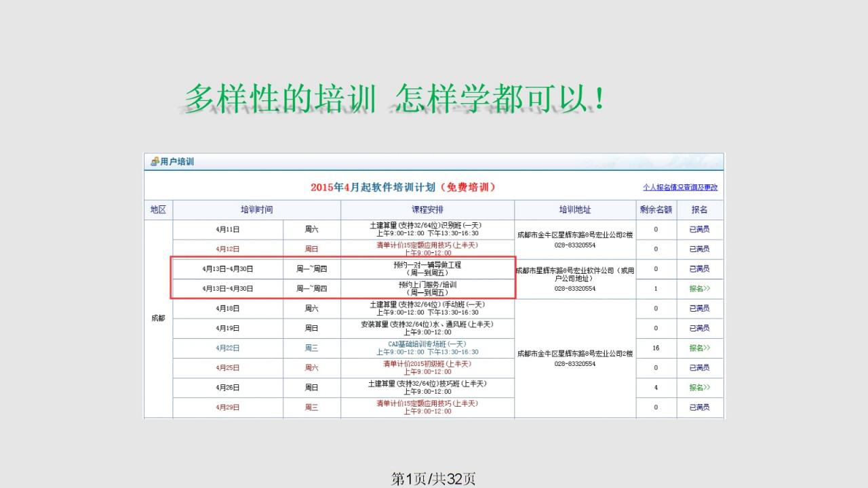868x488 pixels.
Task: Click the 报名 column header
Action: 700,209
